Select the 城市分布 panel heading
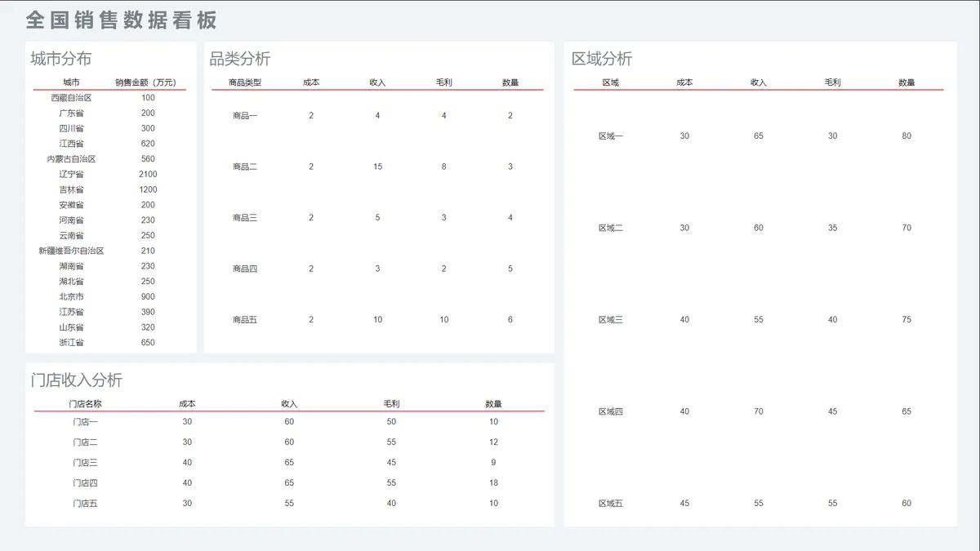Image resolution: width=980 pixels, height=551 pixels. point(61,59)
